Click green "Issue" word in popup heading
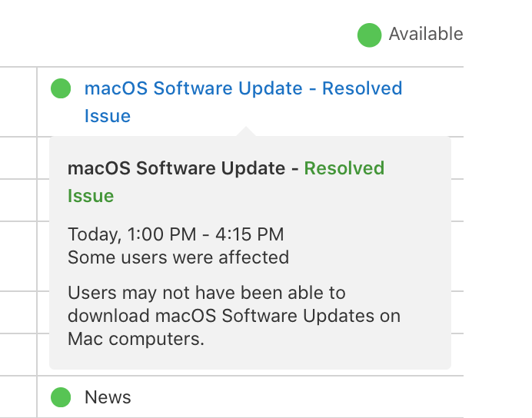 pyautogui.click(x=91, y=196)
